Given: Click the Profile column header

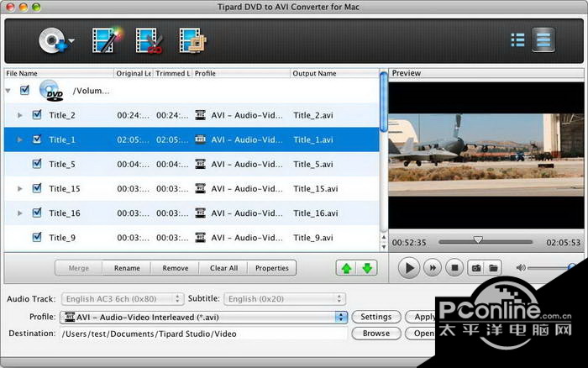Looking at the screenshot, I should click(x=241, y=73).
